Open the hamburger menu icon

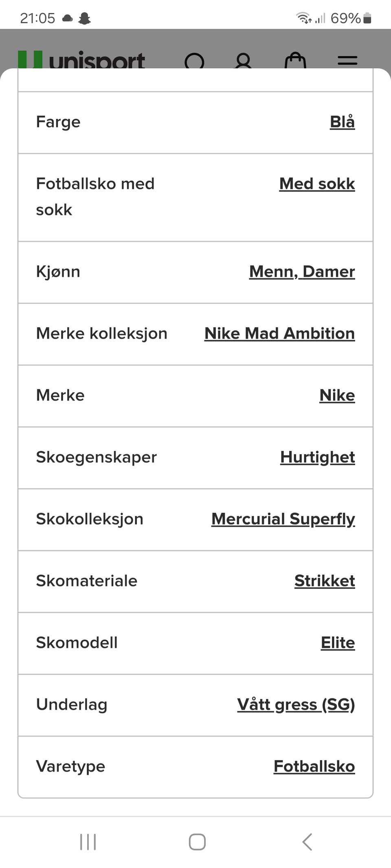click(x=347, y=61)
